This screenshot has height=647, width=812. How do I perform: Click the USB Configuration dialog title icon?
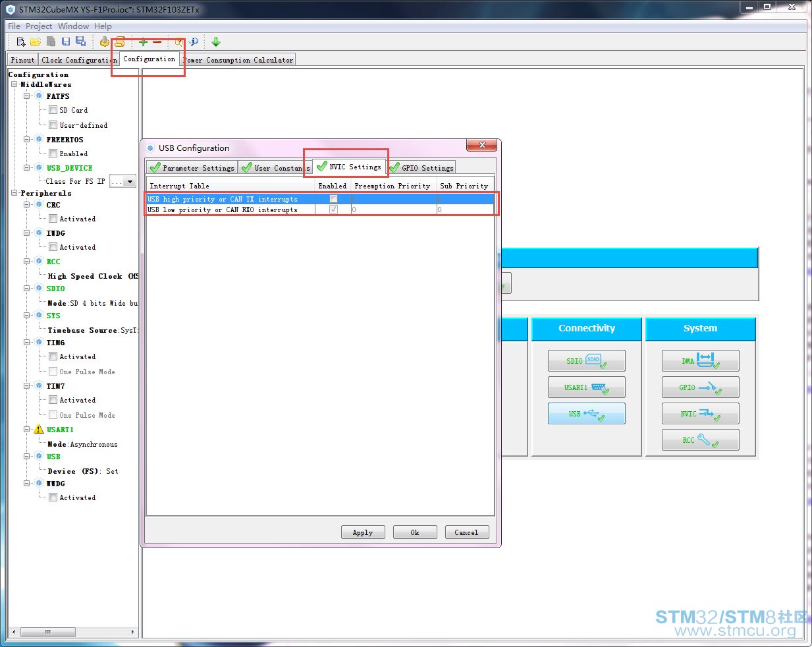point(150,148)
